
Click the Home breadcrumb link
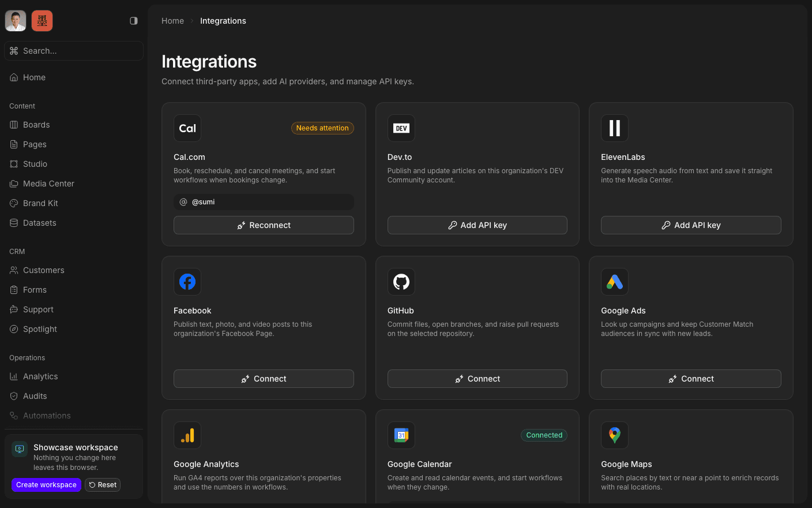pyautogui.click(x=172, y=21)
